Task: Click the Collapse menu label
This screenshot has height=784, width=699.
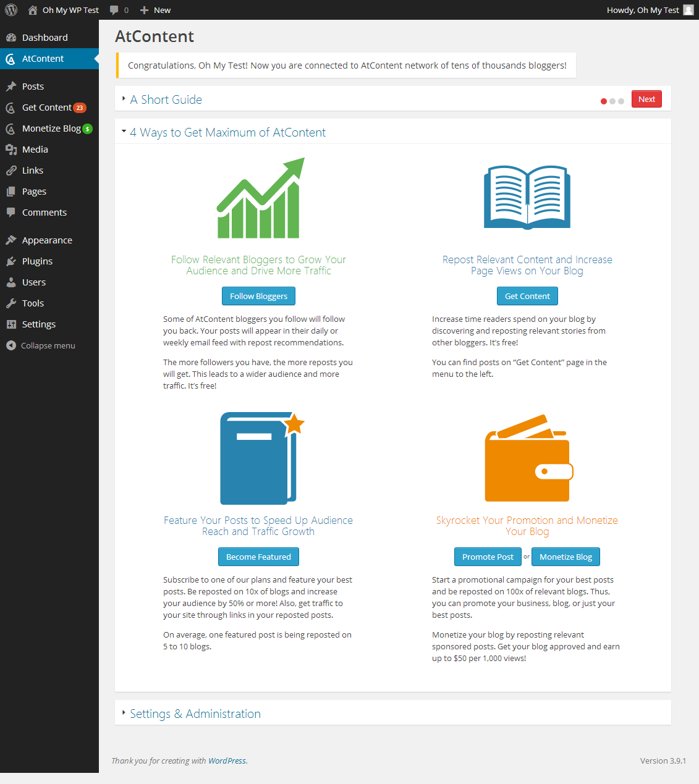Action: pos(48,345)
